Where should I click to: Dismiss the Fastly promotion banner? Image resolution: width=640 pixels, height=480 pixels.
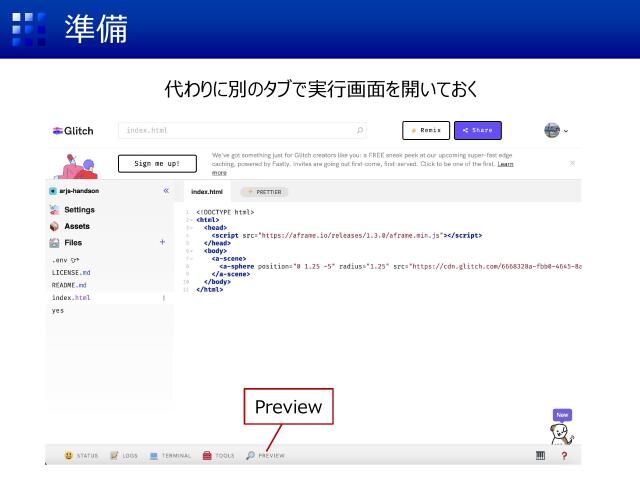pyautogui.click(x=572, y=162)
